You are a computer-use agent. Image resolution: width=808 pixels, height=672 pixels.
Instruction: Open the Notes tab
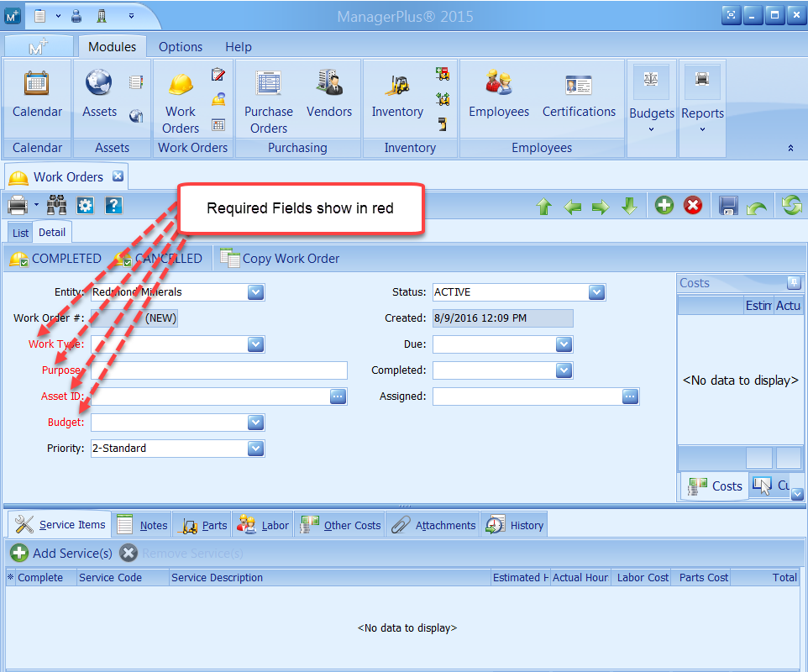pos(142,525)
